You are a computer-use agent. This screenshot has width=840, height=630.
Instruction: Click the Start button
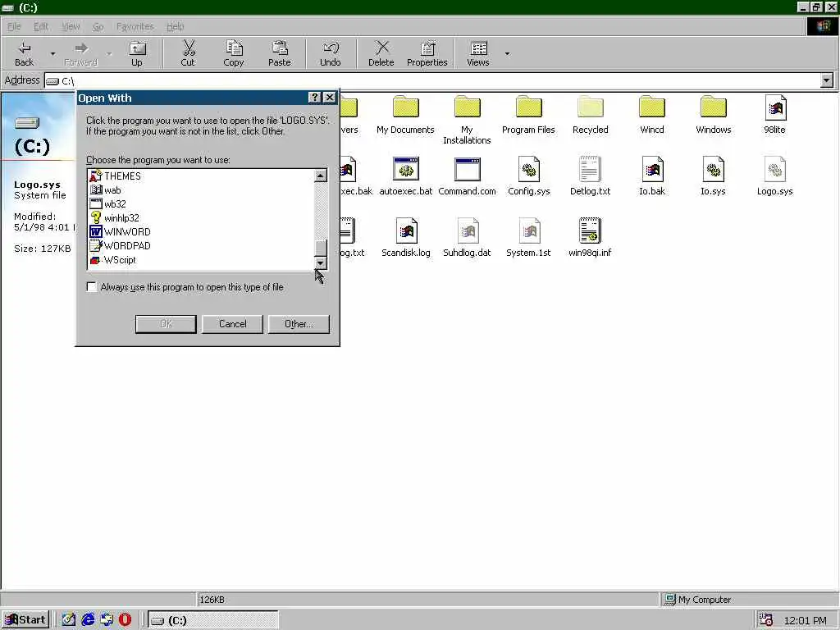(25, 620)
